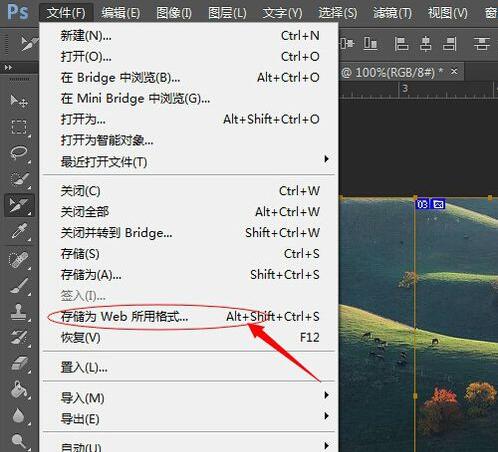The height and width of the screenshot is (452, 498).
Task: Choose 关闭全部 menu entry
Action: 189,212
